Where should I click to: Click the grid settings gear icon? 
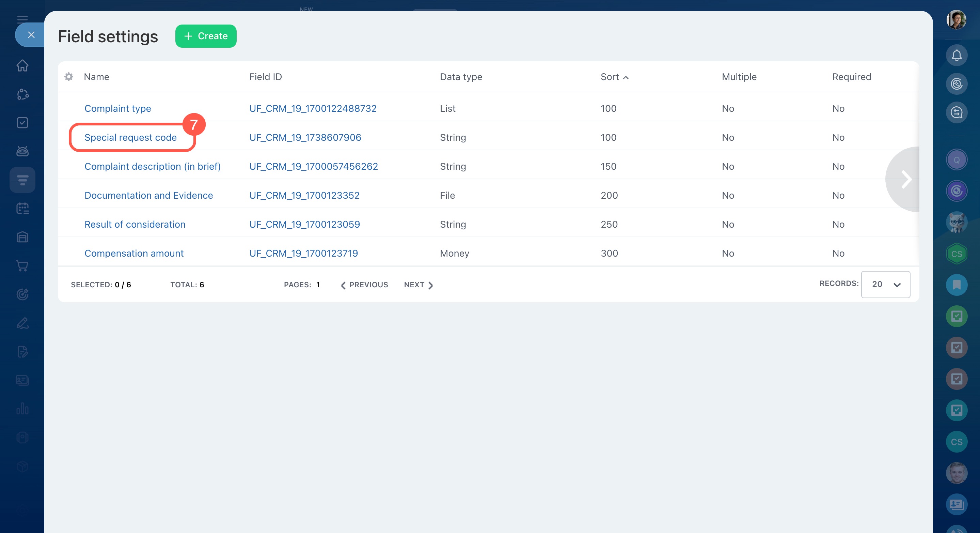[68, 77]
